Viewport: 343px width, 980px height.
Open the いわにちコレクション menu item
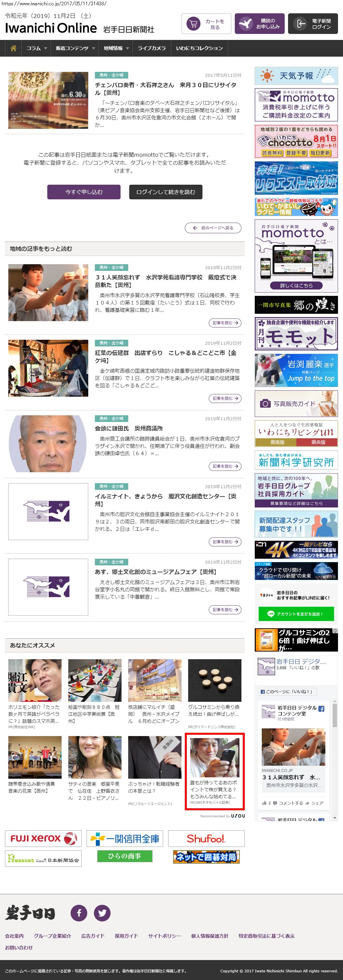pyautogui.click(x=199, y=48)
